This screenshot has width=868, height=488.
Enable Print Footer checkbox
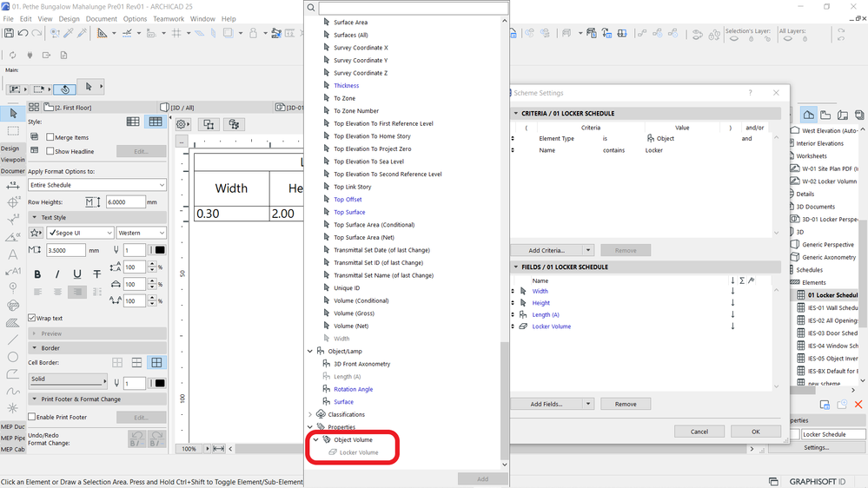coord(31,417)
